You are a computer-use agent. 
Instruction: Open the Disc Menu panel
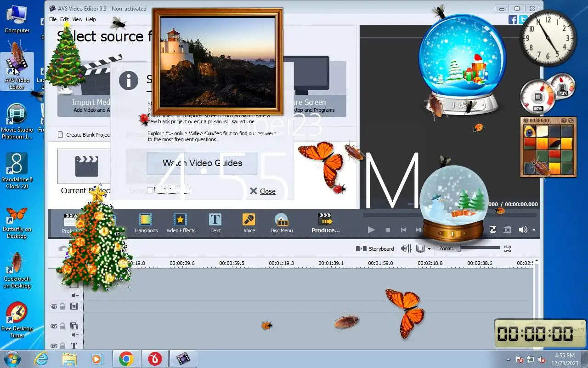[x=281, y=223]
